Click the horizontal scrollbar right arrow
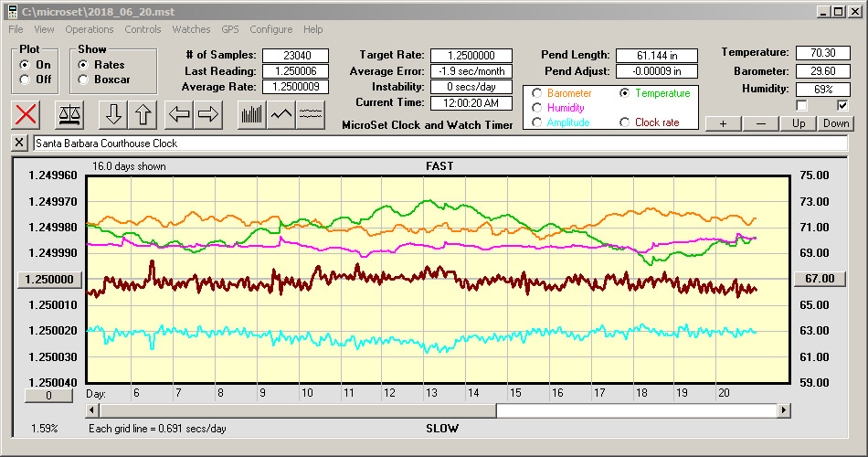Screen dimensions: 868x457 [x=784, y=410]
